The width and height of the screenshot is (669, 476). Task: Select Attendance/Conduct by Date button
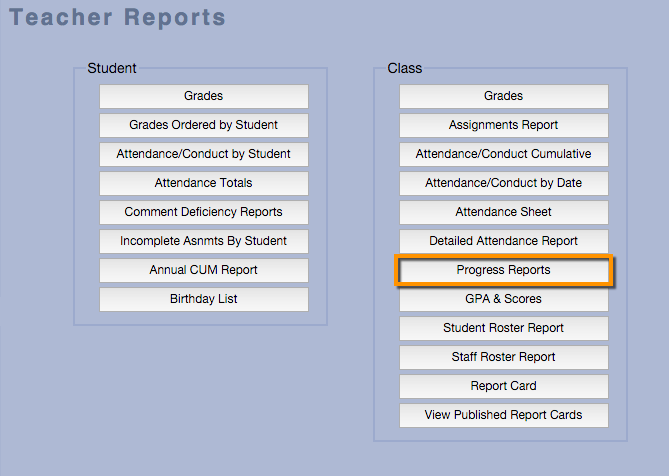[x=503, y=183]
